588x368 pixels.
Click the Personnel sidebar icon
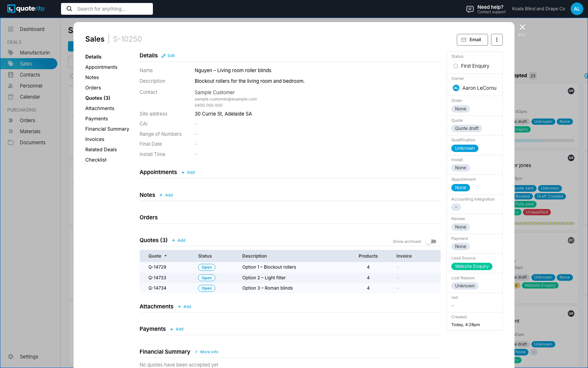coord(11,86)
